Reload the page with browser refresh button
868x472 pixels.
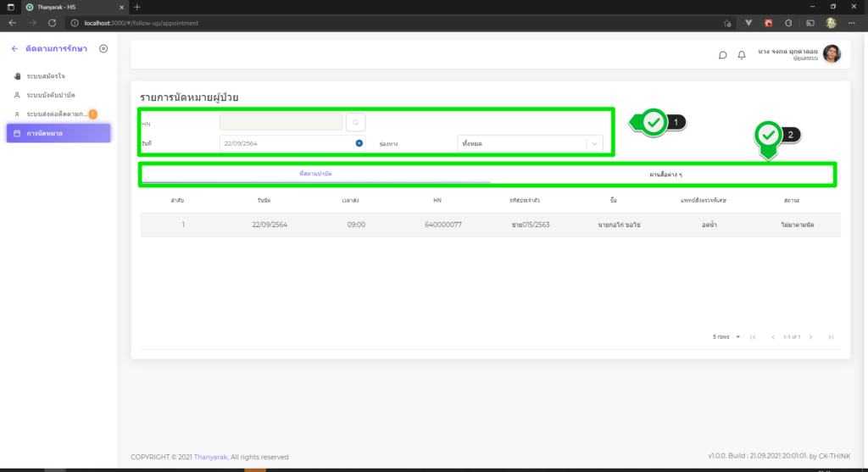tap(53, 23)
